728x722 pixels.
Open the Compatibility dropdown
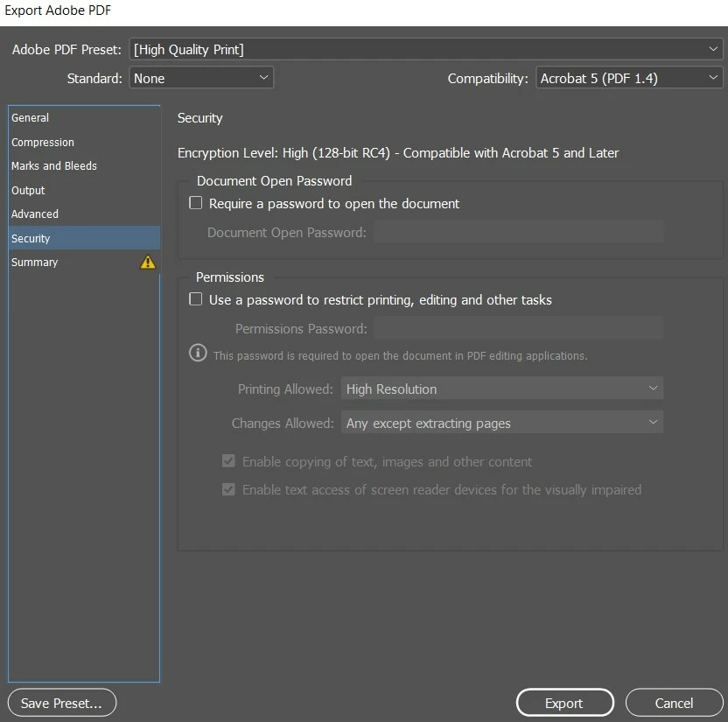point(629,78)
